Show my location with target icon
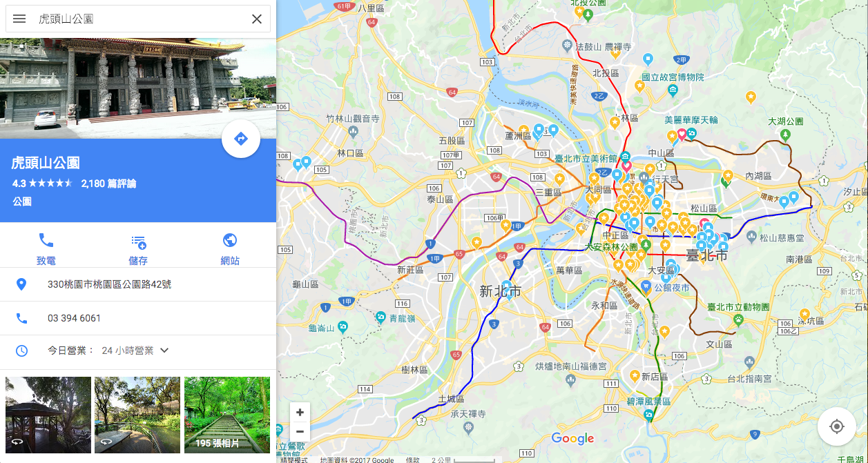The width and height of the screenshot is (868, 463). click(837, 426)
